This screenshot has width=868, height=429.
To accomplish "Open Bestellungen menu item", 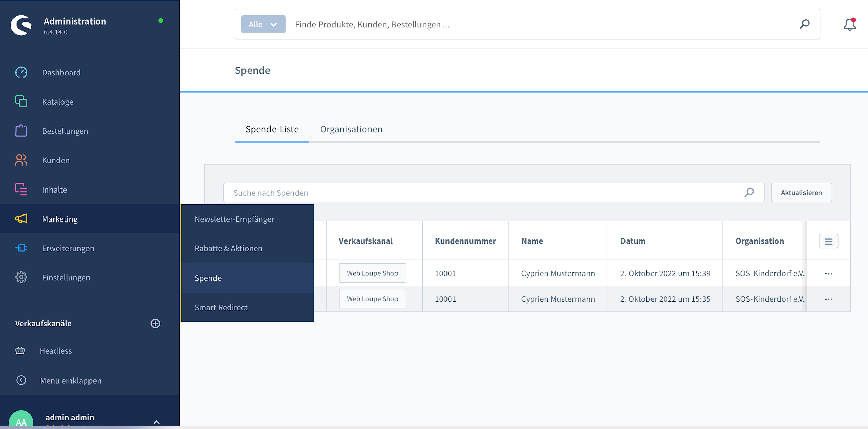I will 65,131.
